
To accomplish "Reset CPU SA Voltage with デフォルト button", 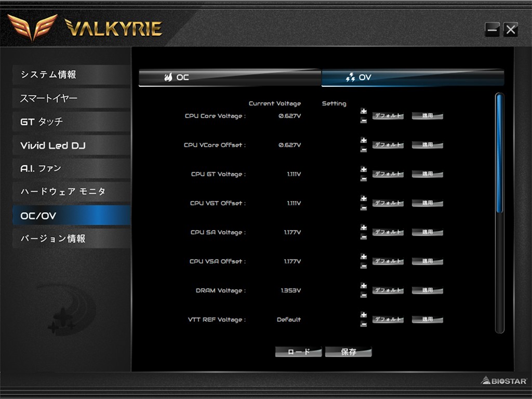I will 388,232.
